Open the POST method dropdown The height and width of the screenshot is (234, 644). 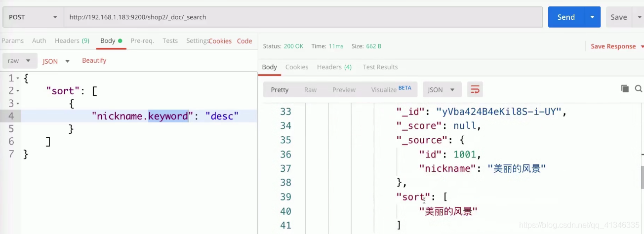pos(33,17)
